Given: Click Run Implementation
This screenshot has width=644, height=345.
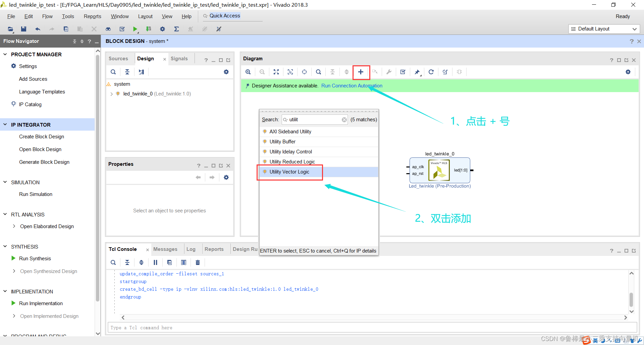Looking at the screenshot, I should click(41, 303).
